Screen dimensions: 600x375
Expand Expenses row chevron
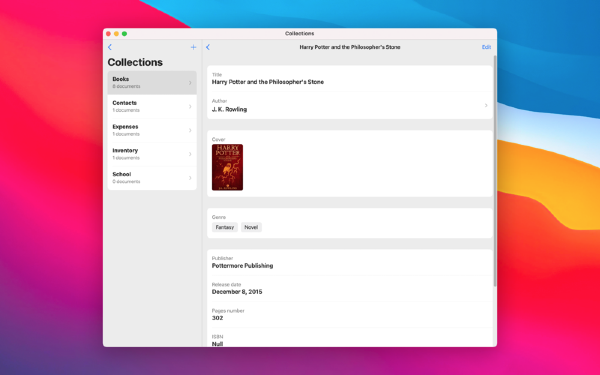(x=190, y=130)
